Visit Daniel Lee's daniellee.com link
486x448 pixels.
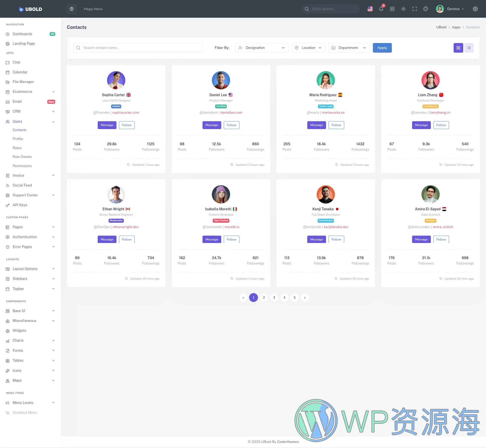pyautogui.click(x=231, y=113)
